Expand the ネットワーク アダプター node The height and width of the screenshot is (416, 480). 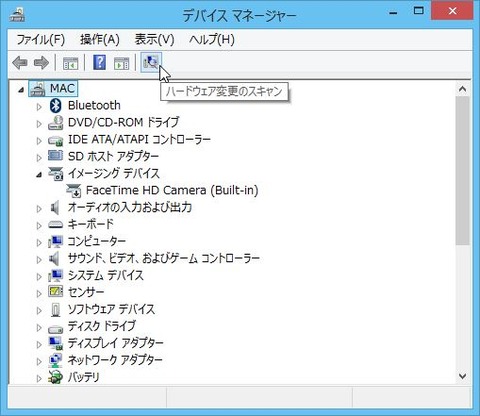point(39,362)
